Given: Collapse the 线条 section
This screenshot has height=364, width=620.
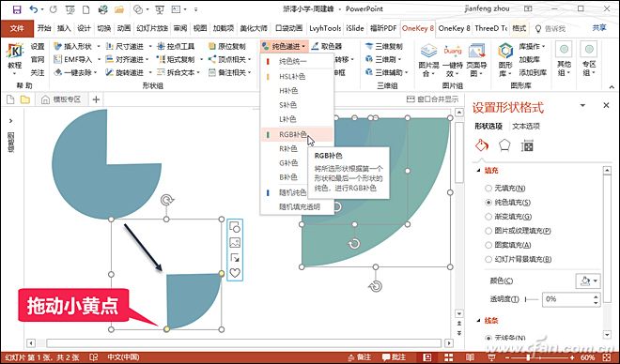Looking at the screenshot, I should pyautogui.click(x=478, y=321).
